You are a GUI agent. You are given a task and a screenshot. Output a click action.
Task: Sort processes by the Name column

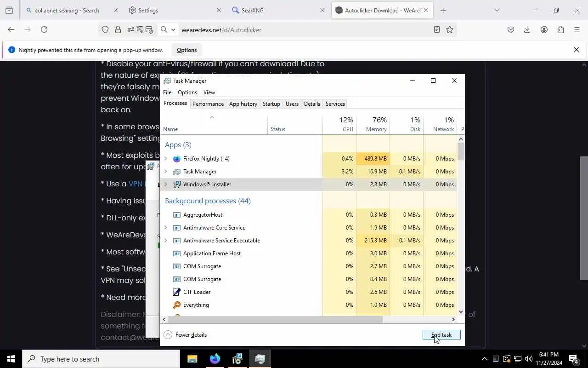pyautogui.click(x=214, y=124)
